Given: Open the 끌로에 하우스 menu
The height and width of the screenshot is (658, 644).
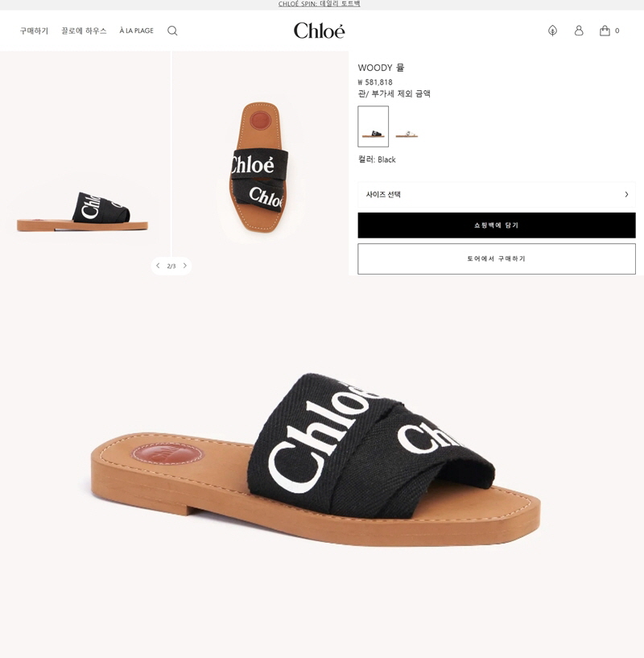Looking at the screenshot, I should pos(84,31).
